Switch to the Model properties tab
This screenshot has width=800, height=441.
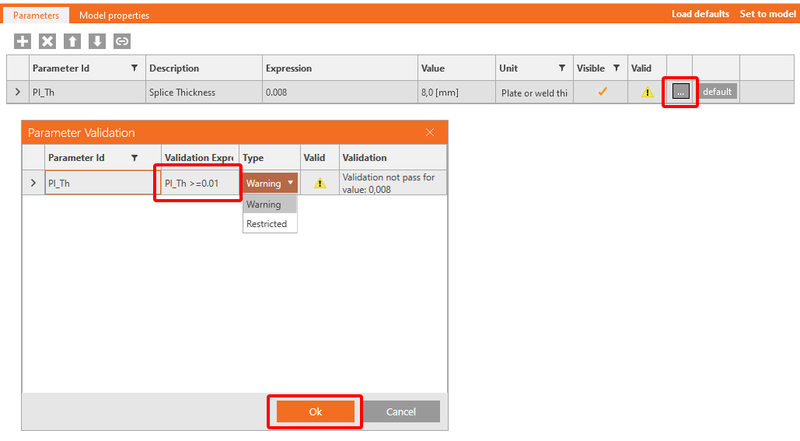coord(114,16)
